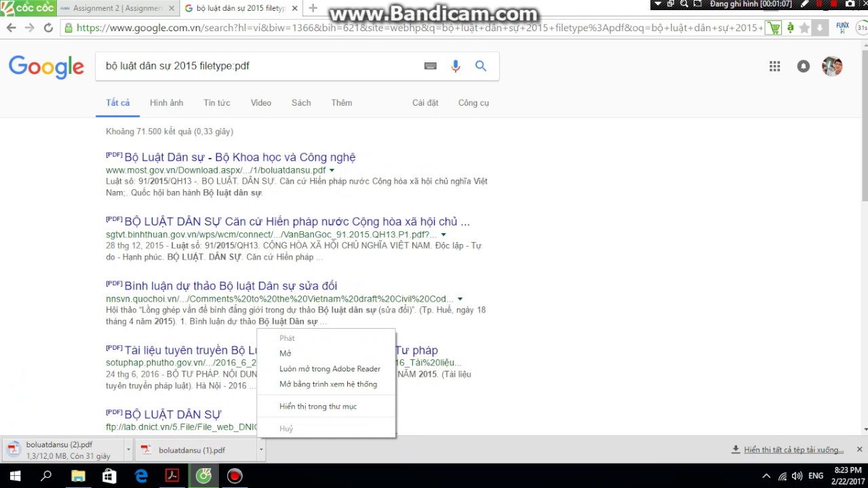This screenshot has width=868, height=488.
Task: Open Edge browser from the taskbar
Action: click(x=141, y=476)
